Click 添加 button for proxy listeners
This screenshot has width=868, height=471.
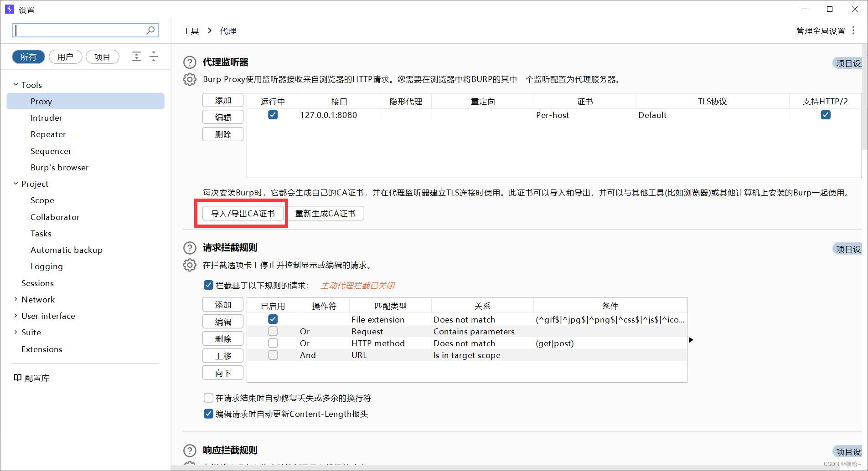pyautogui.click(x=223, y=100)
